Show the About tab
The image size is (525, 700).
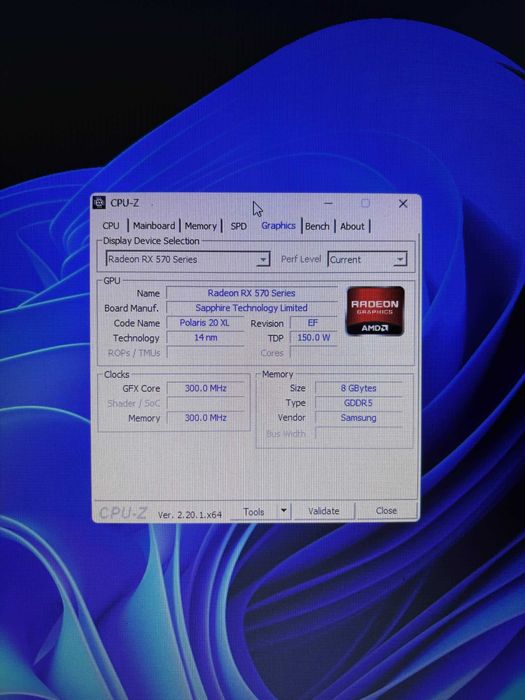click(352, 226)
